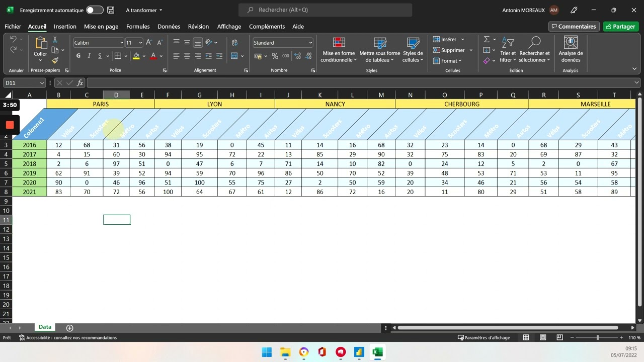The width and height of the screenshot is (644, 362).
Task: Add a new sheet with plus icon
Action: pyautogui.click(x=69, y=328)
